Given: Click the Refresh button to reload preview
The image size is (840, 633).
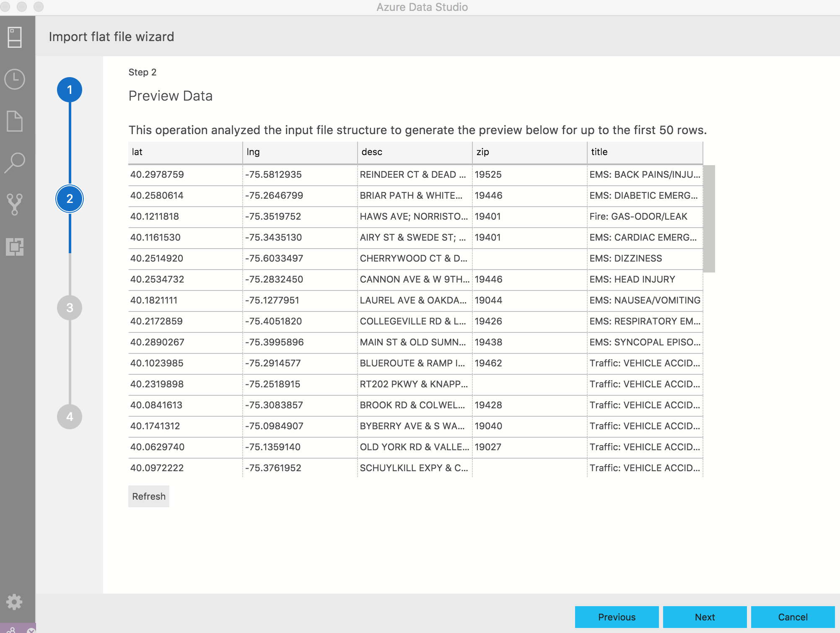Looking at the screenshot, I should tap(150, 496).
